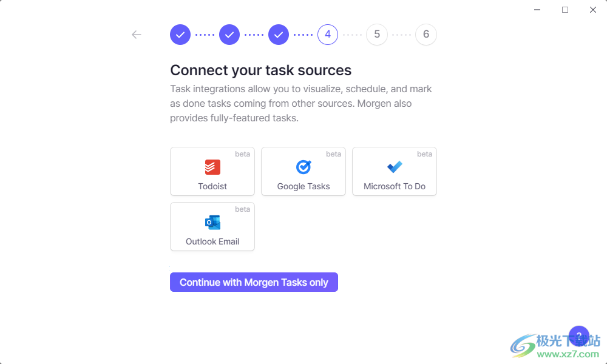Select completed step one checkmark circle
This screenshot has width=607, height=364.
click(180, 35)
